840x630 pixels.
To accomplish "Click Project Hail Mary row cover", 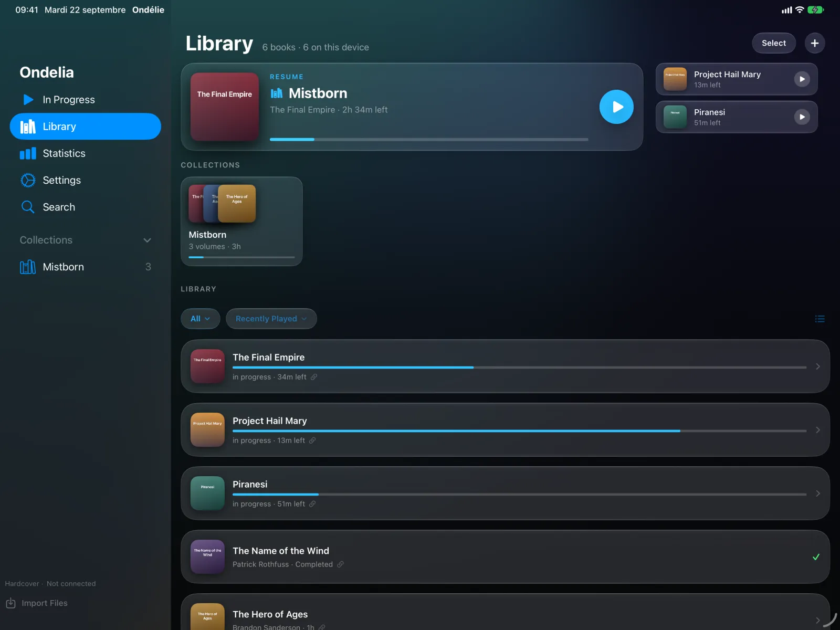I will pyautogui.click(x=207, y=430).
